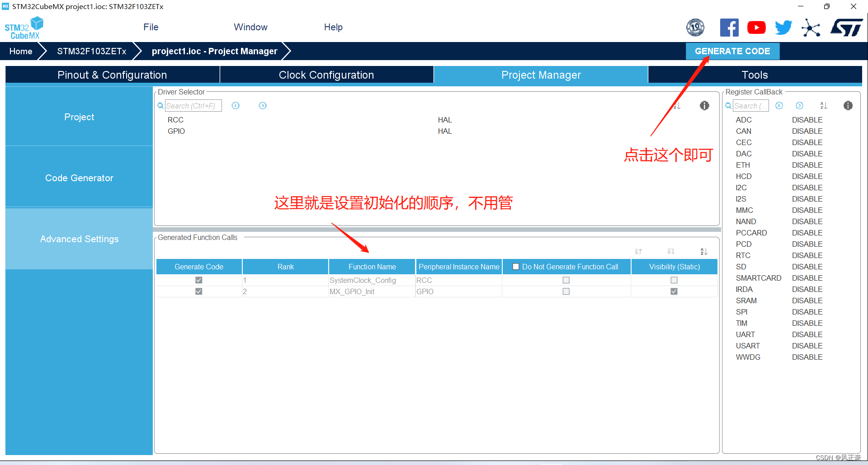Click Register CallBack search magnifier icon

tap(728, 106)
